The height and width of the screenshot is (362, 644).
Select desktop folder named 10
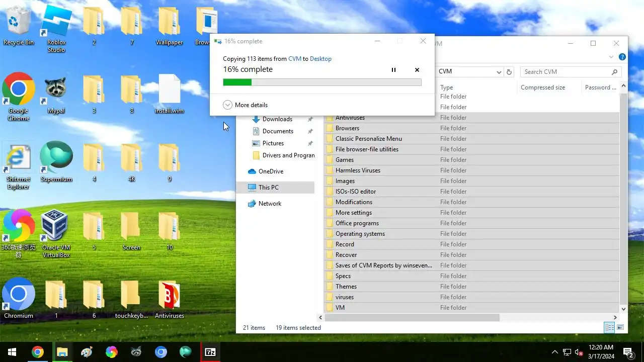pyautogui.click(x=170, y=230)
